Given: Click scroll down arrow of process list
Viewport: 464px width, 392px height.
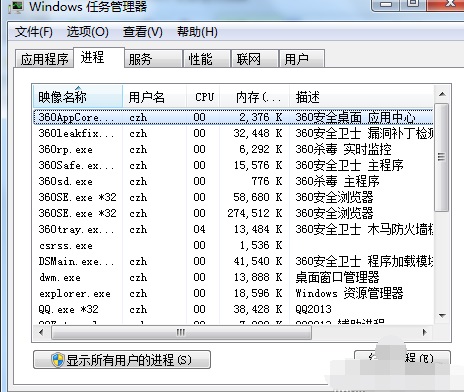Looking at the screenshot, I should pyautogui.click(x=442, y=315).
